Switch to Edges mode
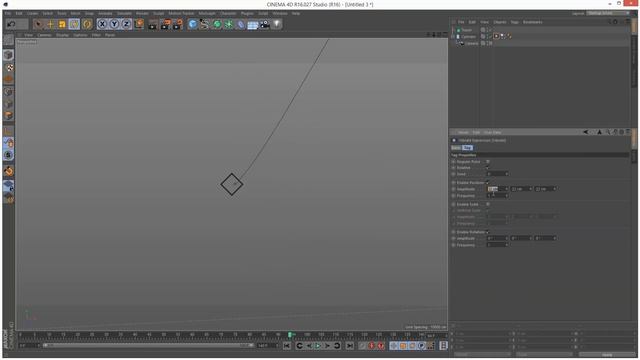 pyautogui.click(x=8, y=104)
